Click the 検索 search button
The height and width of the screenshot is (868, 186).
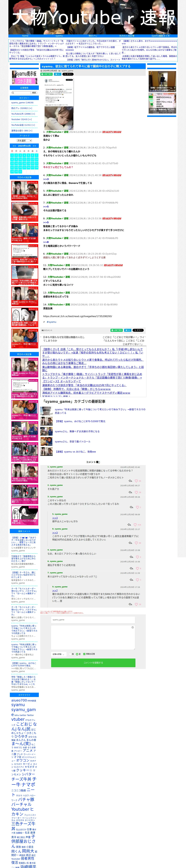tap(34, 93)
